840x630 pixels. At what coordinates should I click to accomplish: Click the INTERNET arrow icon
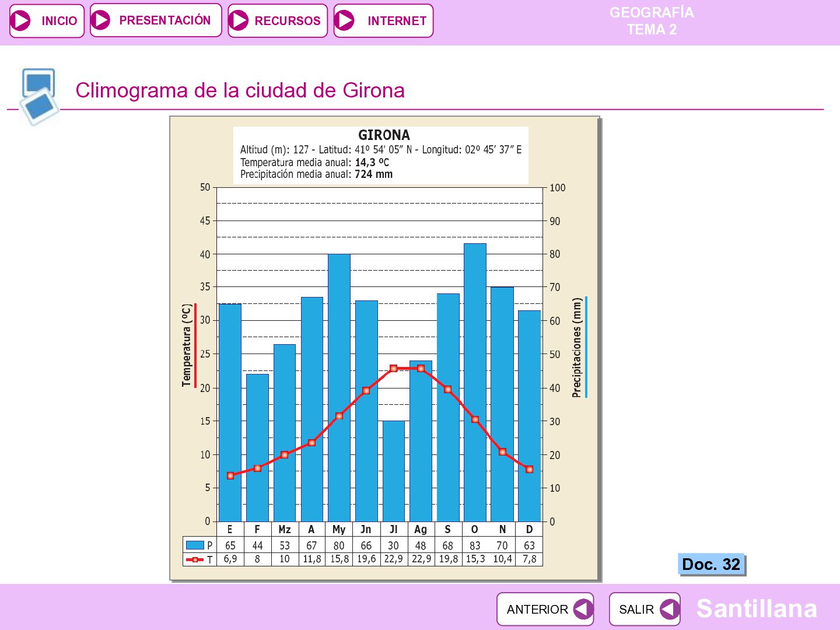point(344,20)
